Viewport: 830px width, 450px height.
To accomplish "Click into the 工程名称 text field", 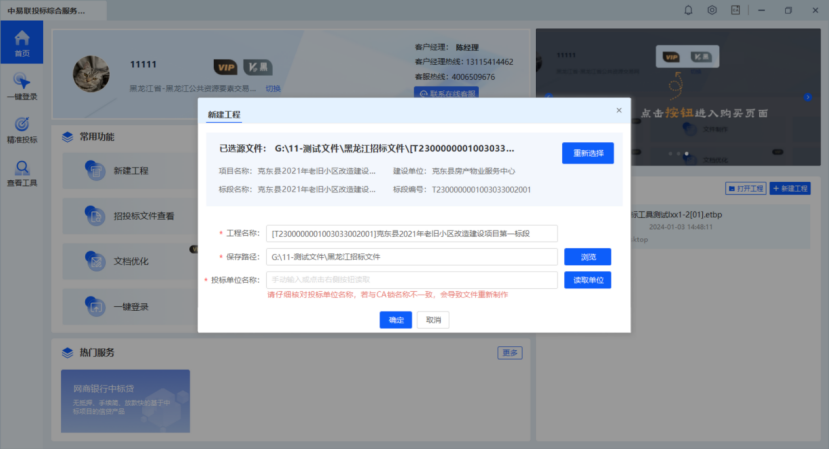I will (411, 233).
